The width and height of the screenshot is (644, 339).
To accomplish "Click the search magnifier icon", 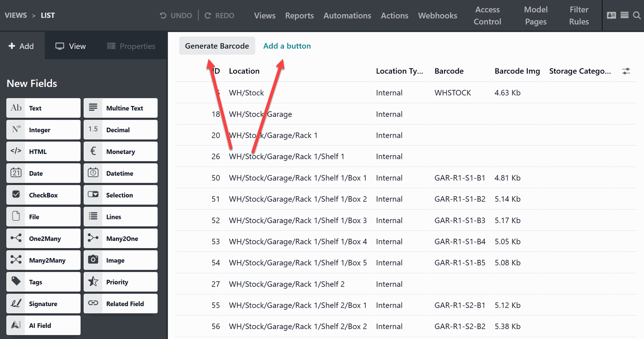I will [x=636, y=15].
